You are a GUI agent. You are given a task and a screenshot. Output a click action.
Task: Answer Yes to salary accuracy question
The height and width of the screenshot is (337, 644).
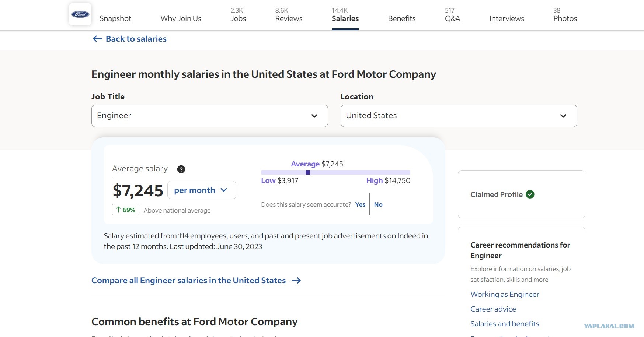tap(360, 204)
